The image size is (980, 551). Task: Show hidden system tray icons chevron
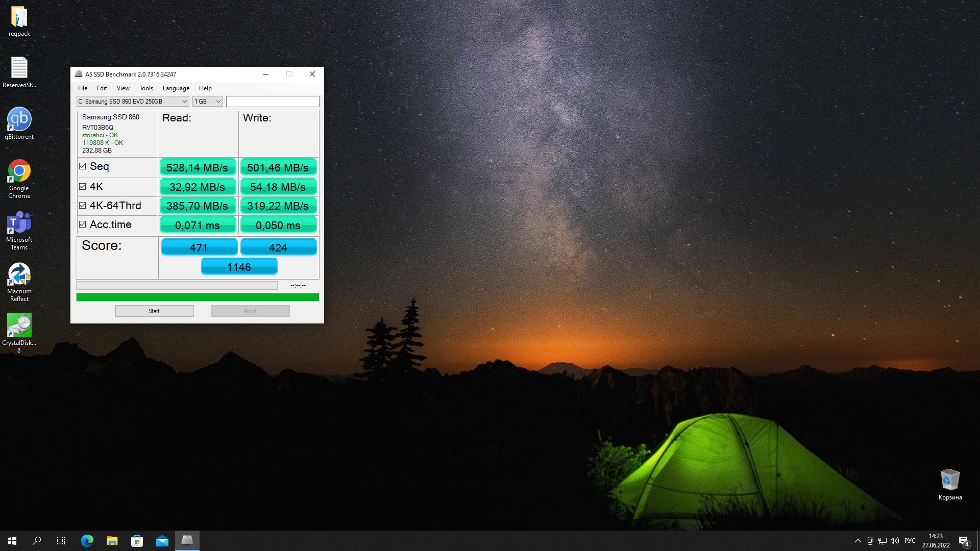coord(857,541)
